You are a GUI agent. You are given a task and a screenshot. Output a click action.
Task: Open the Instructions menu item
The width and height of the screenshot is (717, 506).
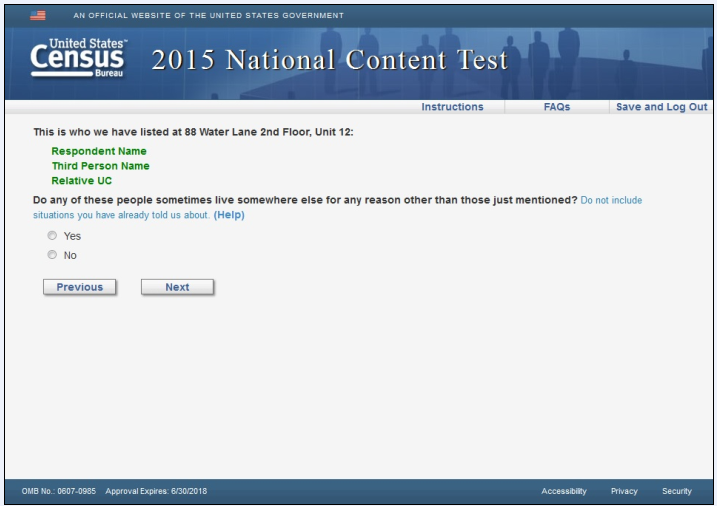[x=452, y=107]
